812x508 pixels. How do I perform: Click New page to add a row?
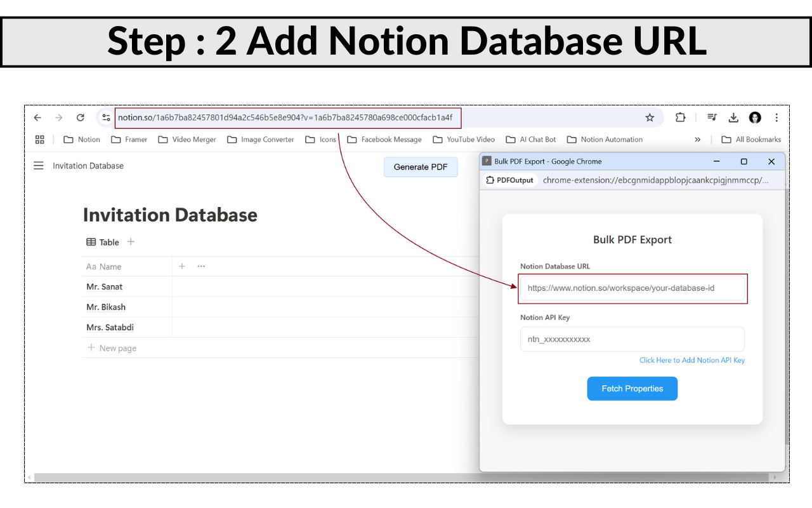112,348
